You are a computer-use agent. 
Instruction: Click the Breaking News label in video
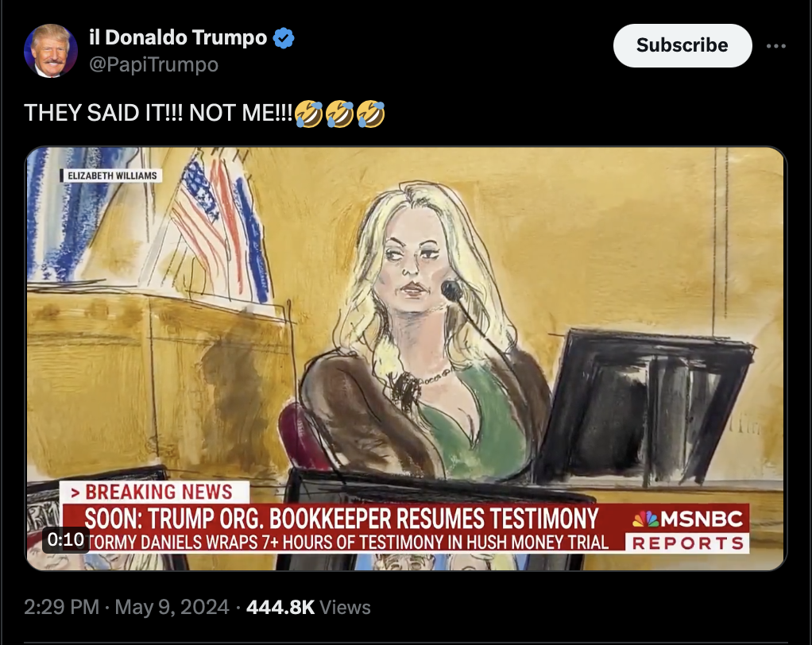[x=154, y=492]
